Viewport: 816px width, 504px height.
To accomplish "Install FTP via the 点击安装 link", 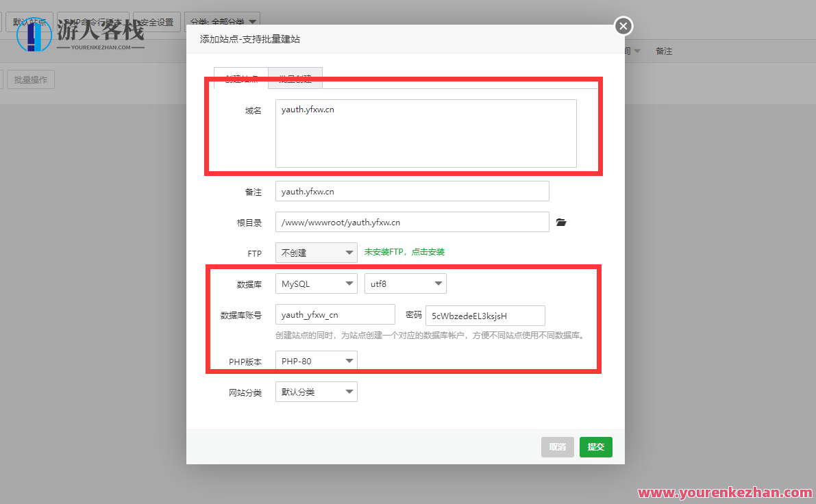I will click(428, 253).
